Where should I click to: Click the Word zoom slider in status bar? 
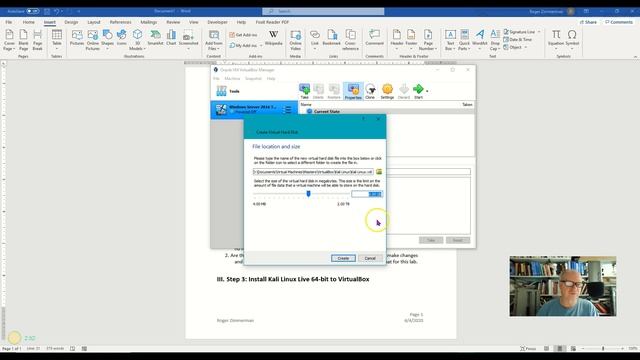[x=603, y=349]
